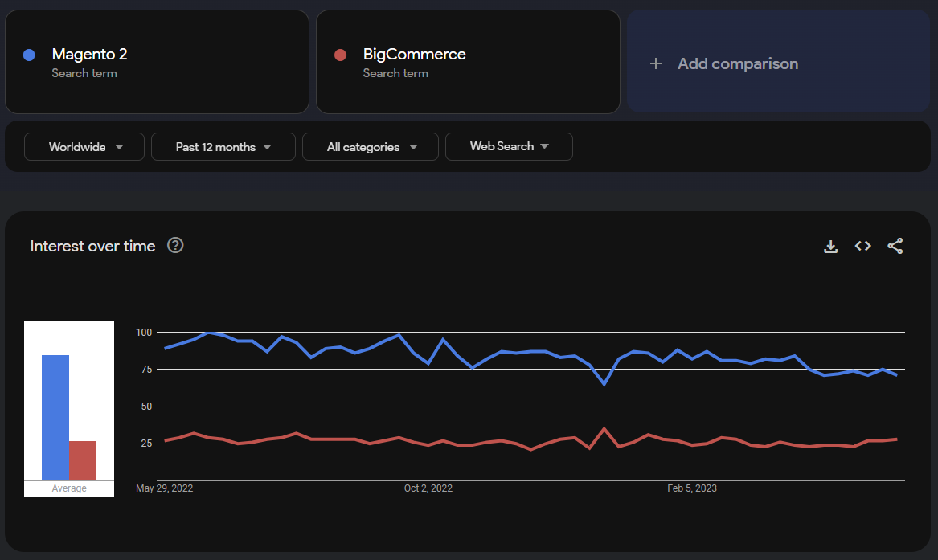
Task: Select the blue Magento 2 average bar
Action: [x=55, y=418]
